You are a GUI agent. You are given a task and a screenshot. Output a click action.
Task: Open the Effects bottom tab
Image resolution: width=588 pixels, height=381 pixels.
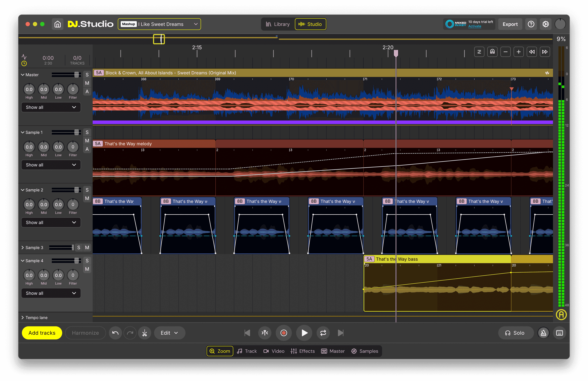(x=303, y=351)
